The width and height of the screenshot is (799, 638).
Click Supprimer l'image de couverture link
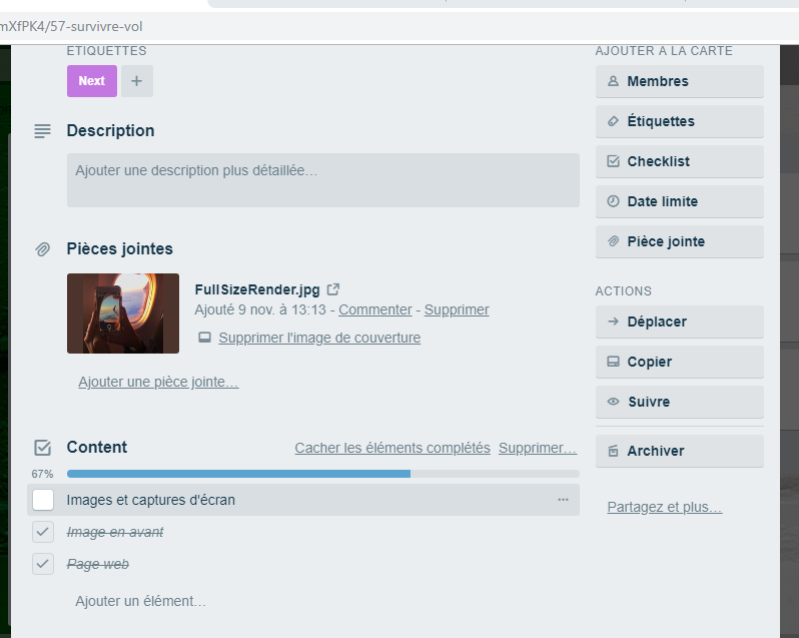pos(319,338)
